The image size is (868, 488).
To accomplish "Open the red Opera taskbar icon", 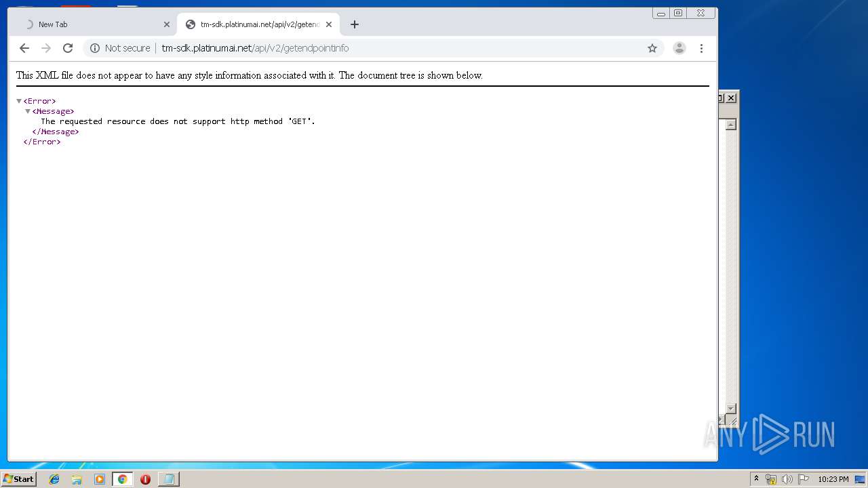I will 145,479.
